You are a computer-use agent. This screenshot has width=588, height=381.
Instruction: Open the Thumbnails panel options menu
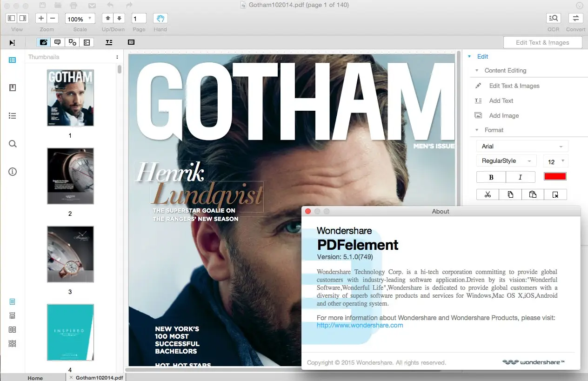[x=117, y=57]
